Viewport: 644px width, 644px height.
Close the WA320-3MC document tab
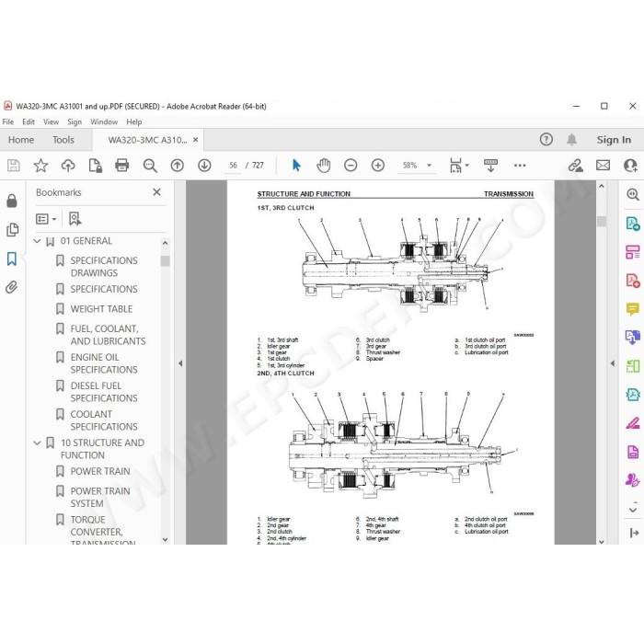coord(195,140)
